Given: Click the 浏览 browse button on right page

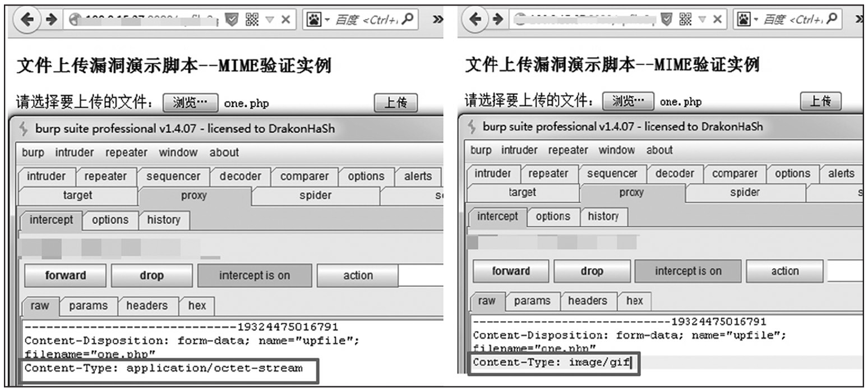Looking at the screenshot, I should pyautogui.click(x=628, y=102).
